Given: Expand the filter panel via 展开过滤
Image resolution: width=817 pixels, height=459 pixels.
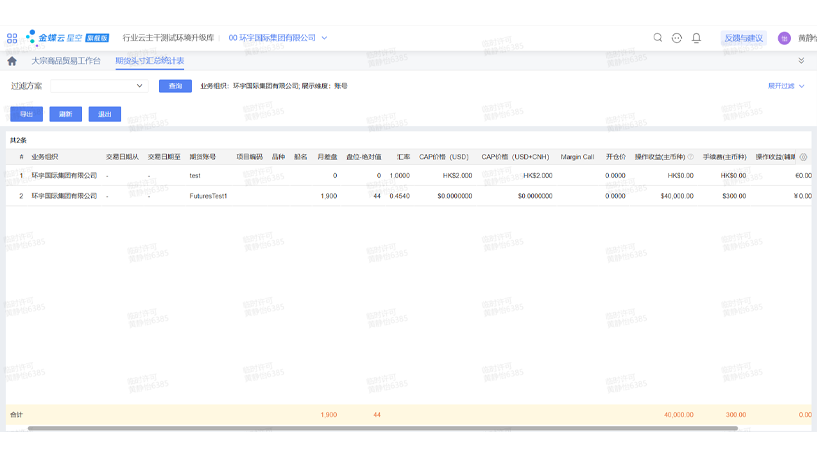Looking at the screenshot, I should pyautogui.click(x=785, y=86).
